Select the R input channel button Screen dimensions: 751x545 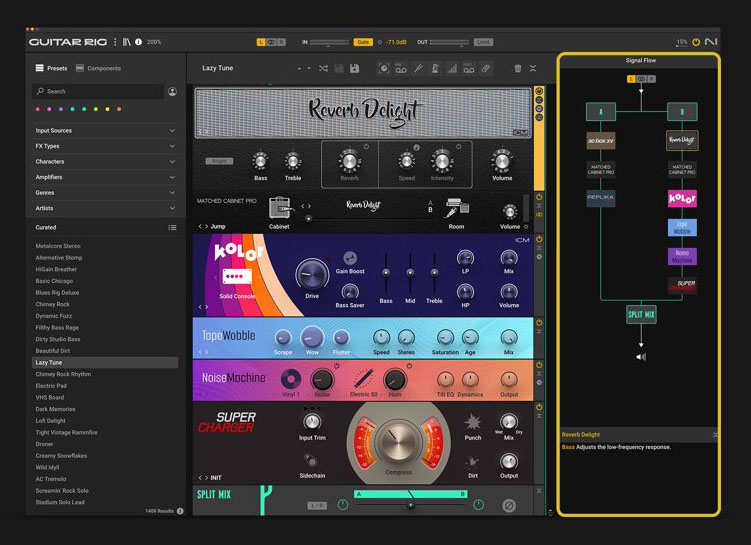(282, 42)
